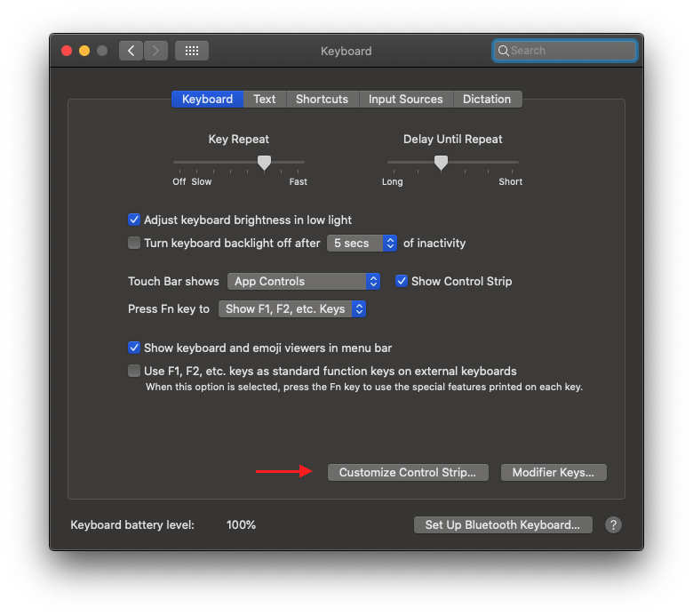Click Customize Control Strip button
Screen dimensions: 693x616
(x=408, y=472)
